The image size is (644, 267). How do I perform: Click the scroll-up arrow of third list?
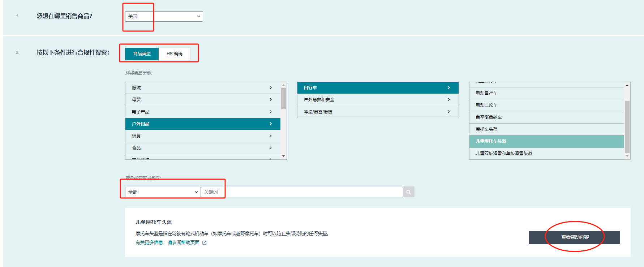(x=627, y=85)
